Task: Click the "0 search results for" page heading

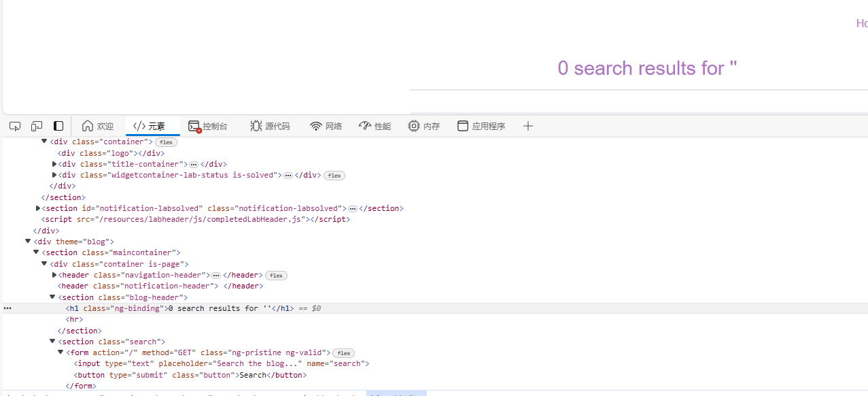Action: (x=647, y=68)
